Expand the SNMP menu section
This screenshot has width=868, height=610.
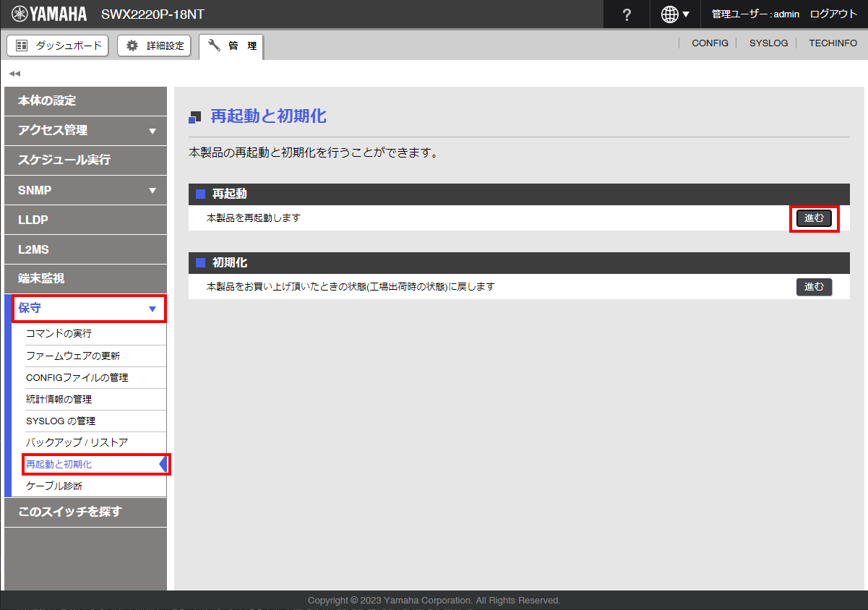click(85, 191)
